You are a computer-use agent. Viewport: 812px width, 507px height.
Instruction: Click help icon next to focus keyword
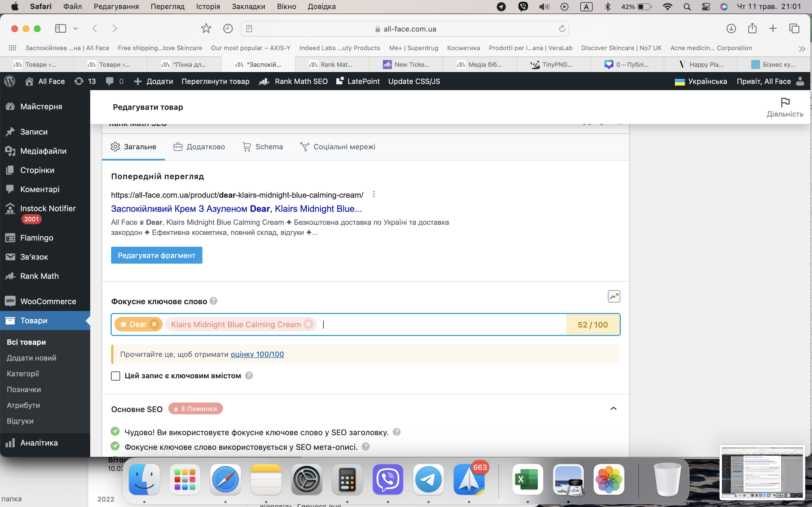pos(213,301)
